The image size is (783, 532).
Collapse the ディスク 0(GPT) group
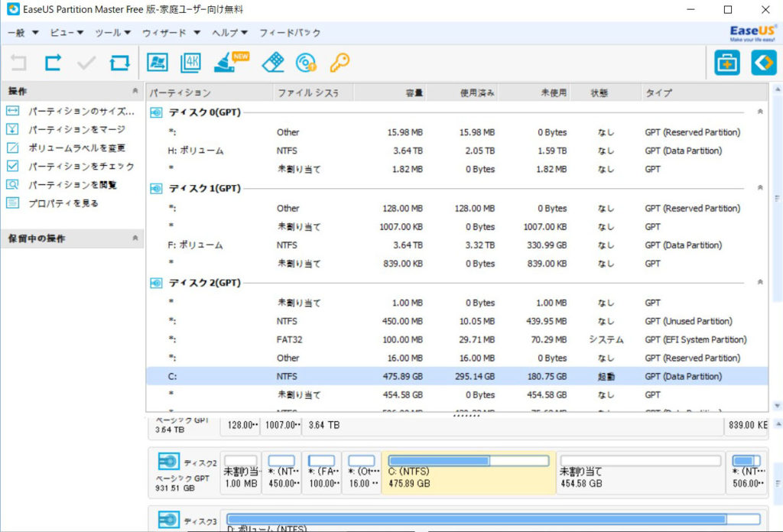760,112
